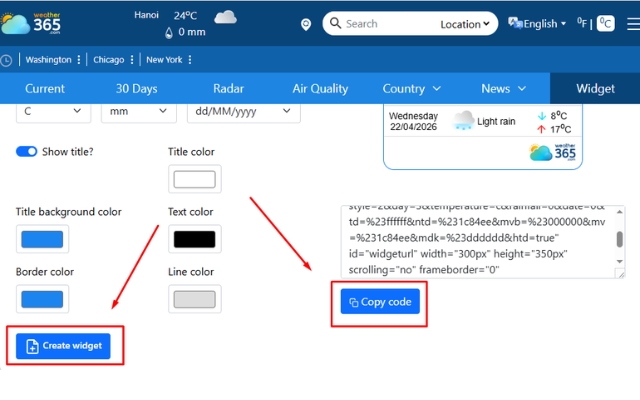Image resolution: width=640 pixels, height=400 pixels.
Task: Open the English language dropdown
Action: click(x=545, y=24)
